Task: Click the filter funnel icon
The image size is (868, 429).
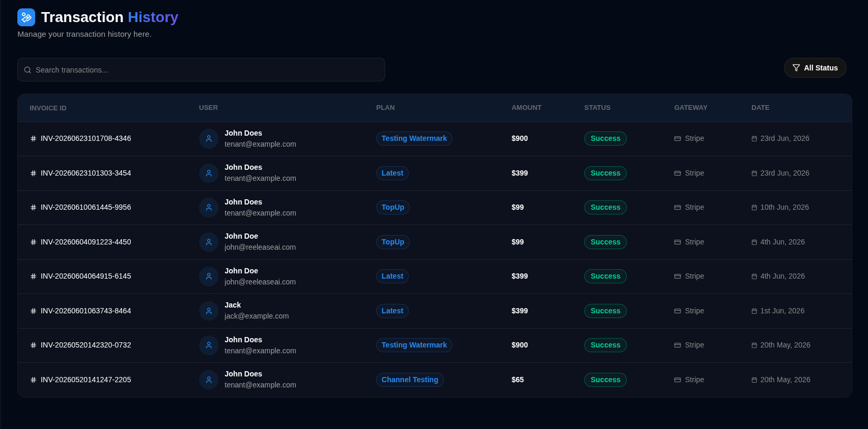Action: point(796,68)
